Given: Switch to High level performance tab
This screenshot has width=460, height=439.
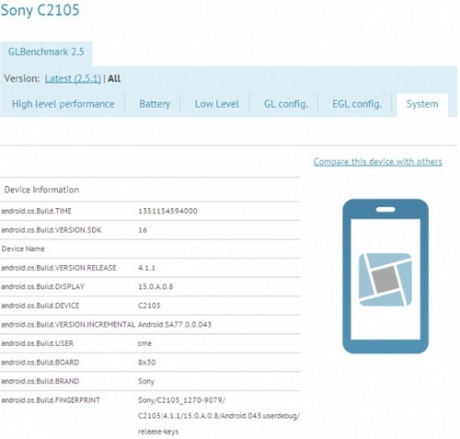Looking at the screenshot, I should click(x=63, y=104).
